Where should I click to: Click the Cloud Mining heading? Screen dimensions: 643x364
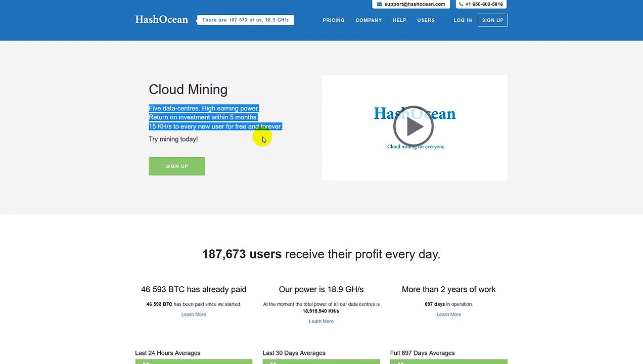[x=188, y=89]
